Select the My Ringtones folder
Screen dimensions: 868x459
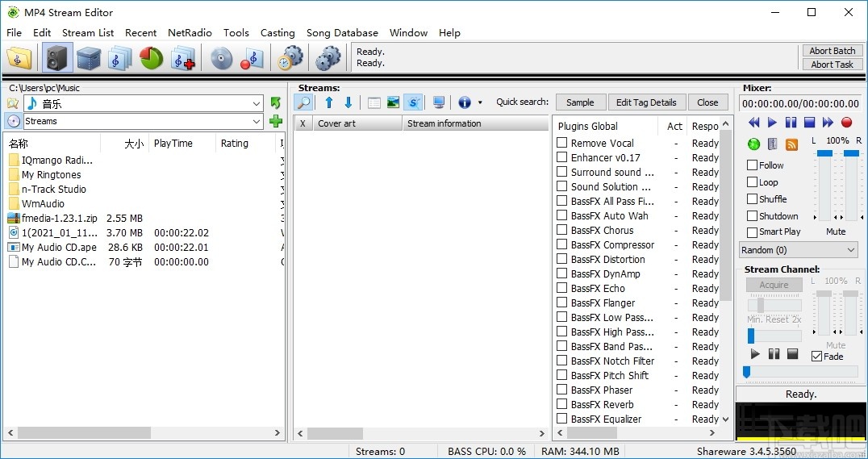[51, 174]
